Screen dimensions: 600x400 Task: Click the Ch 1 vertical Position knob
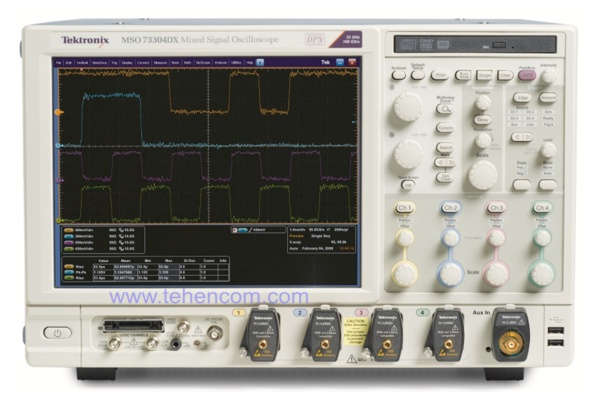pyautogui.click(x=404, y=238)
